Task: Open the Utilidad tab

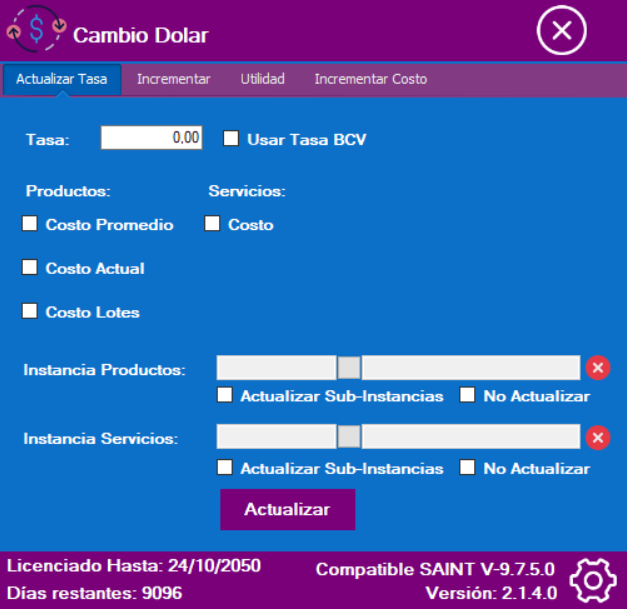Action: (262, 79)
